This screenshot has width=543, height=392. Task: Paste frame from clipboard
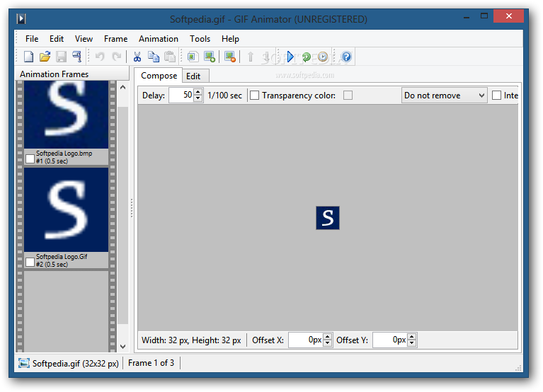click(x=170, y=57)
